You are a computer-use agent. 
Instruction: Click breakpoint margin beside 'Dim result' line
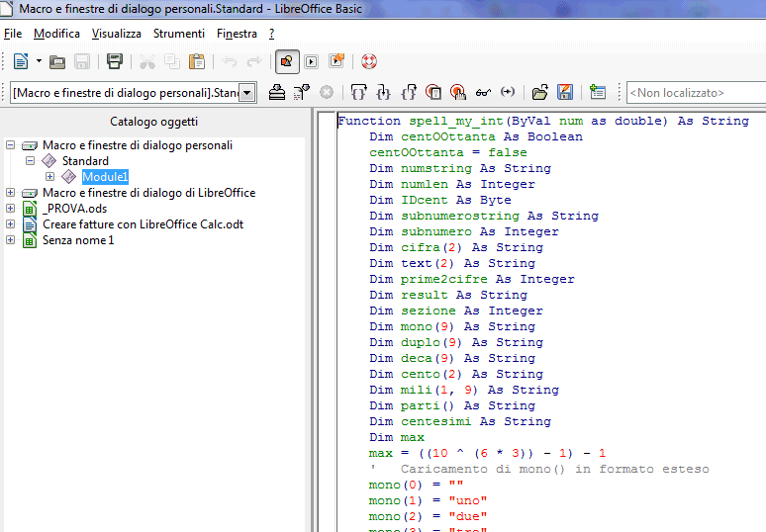(x=327, y=296)
